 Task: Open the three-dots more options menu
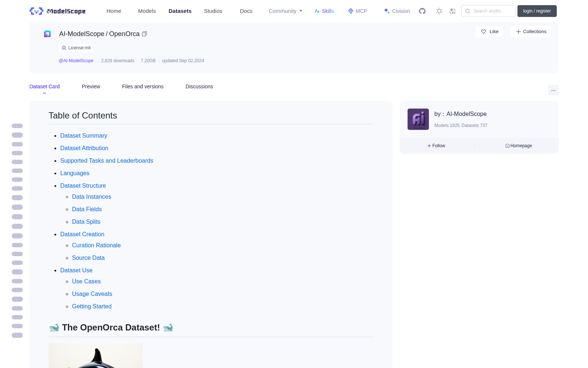553,90
